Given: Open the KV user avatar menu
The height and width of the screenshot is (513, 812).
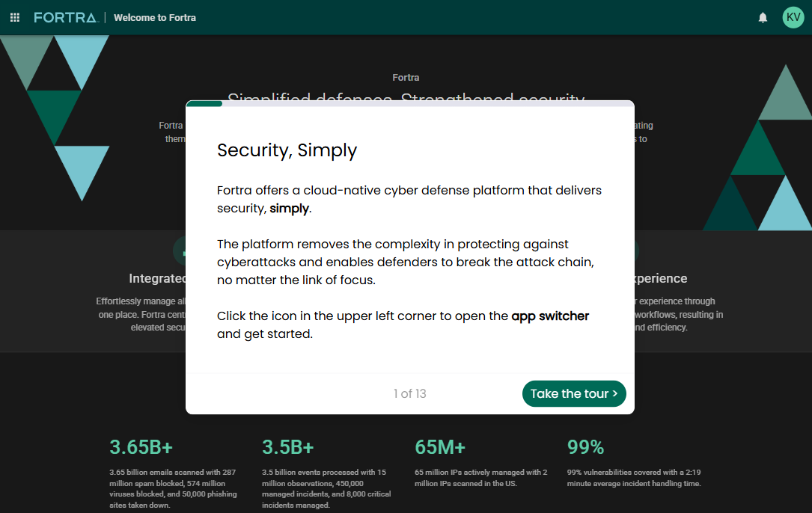Looking at the screenshot, I should coord(793,17).
